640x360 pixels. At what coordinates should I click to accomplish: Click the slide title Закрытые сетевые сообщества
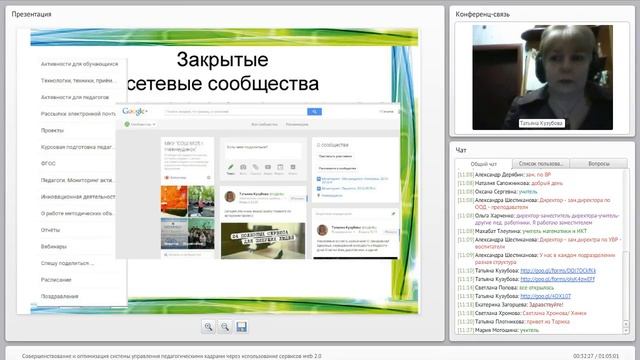[x=222, y=71]
